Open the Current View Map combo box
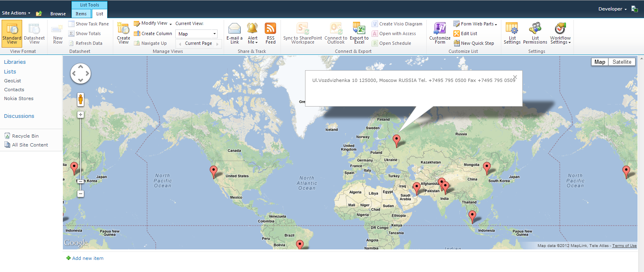The height and width of the screenshot is (272, 644). coord(197,34)
